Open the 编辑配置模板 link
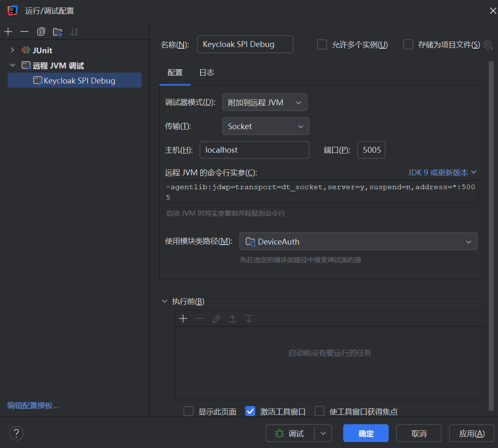498x448 pixels. [x=33, y=406]
